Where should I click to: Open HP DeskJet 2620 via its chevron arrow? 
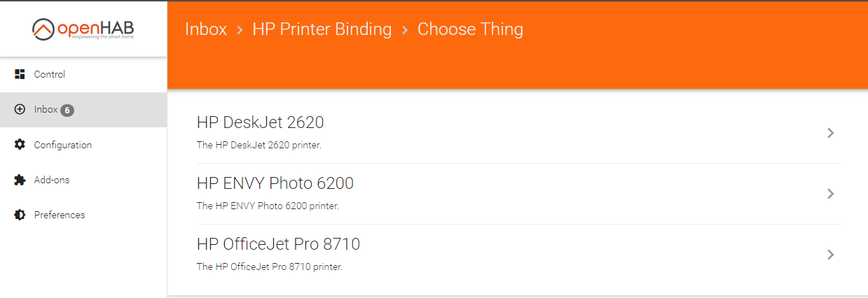point(830,133)
